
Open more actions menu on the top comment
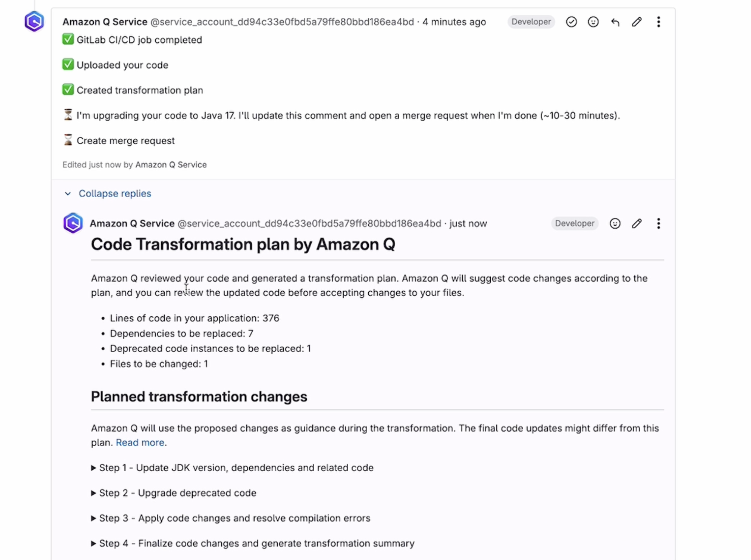(x=658, y=22)
